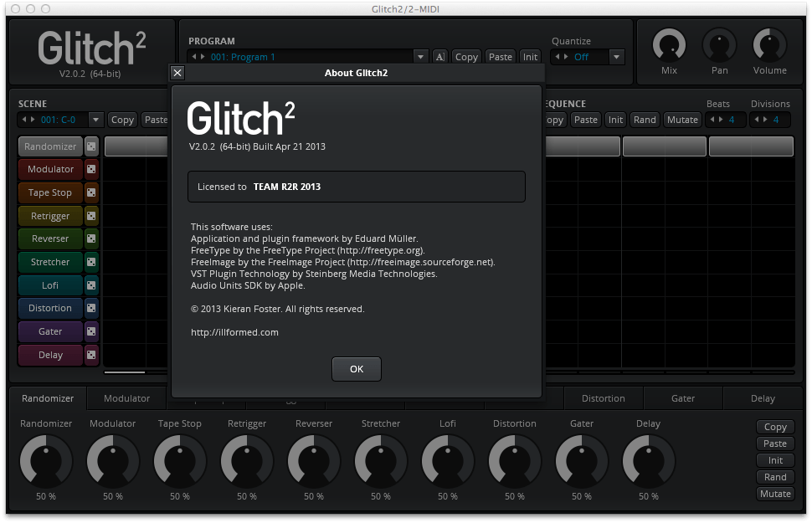812x523 pixels.
Task: Click Init in the Sequence section
Action: click(615, 120)
